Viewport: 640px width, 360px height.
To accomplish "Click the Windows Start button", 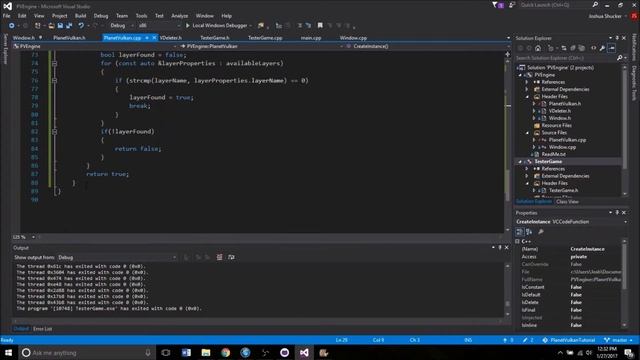I will click(8, 353).
